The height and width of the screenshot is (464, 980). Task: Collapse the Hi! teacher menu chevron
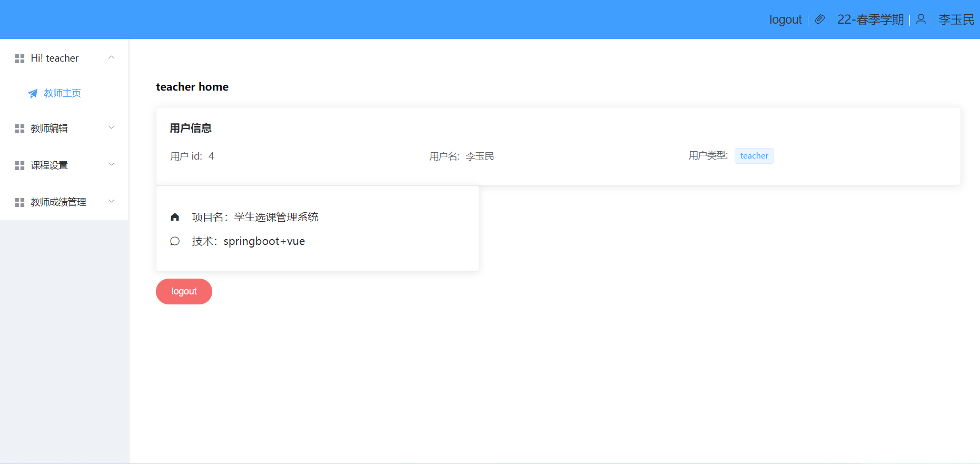tap(111, 57)
